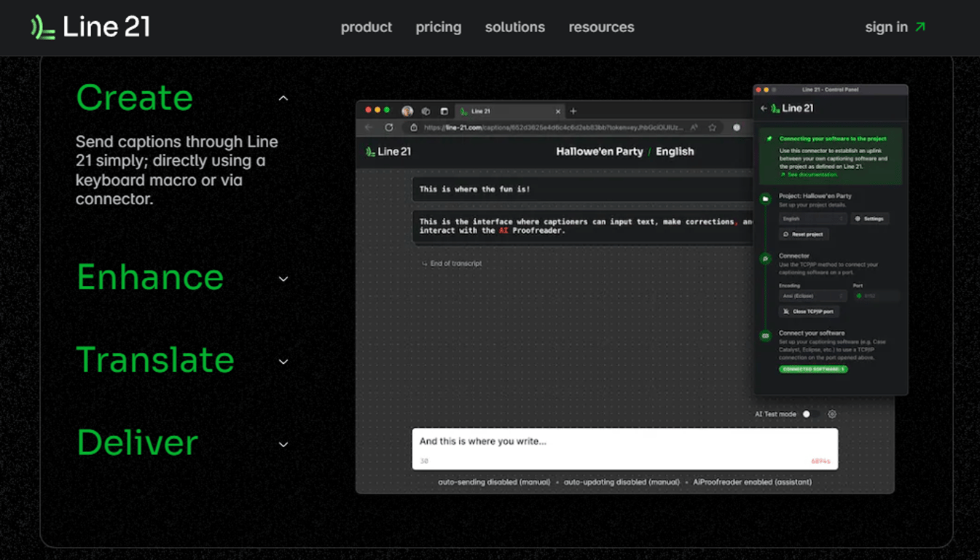Click the sign in link

pos(886,28)
